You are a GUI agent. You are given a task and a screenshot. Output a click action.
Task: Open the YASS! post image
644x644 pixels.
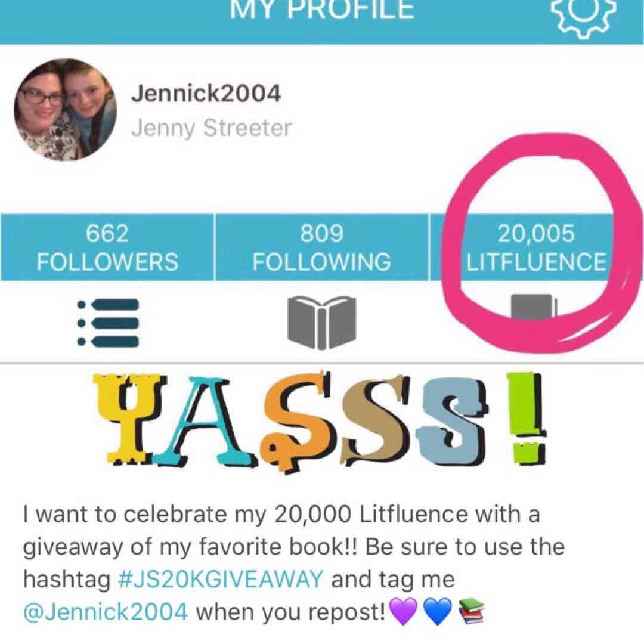click(x=320, y=421)
